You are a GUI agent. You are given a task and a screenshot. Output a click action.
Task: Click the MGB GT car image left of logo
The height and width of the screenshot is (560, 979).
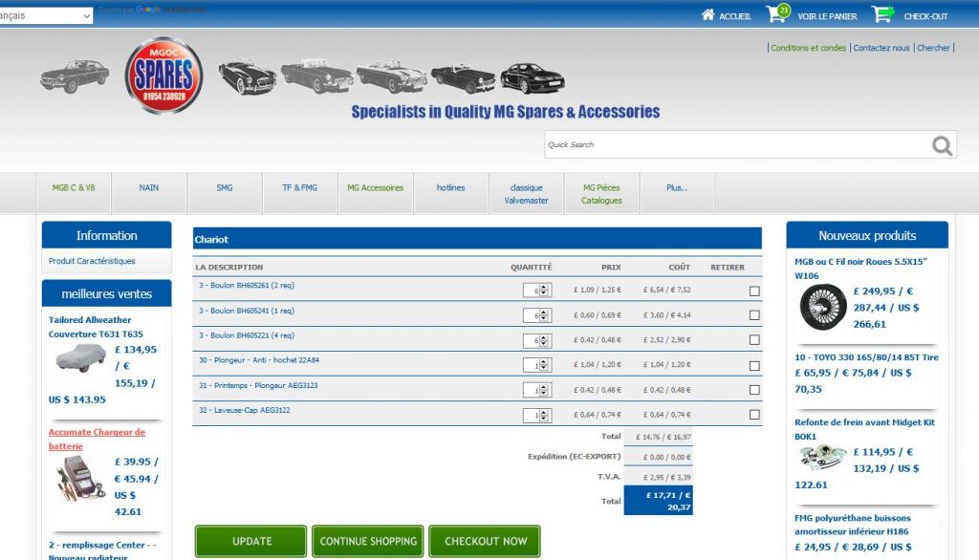pos(75,76)
